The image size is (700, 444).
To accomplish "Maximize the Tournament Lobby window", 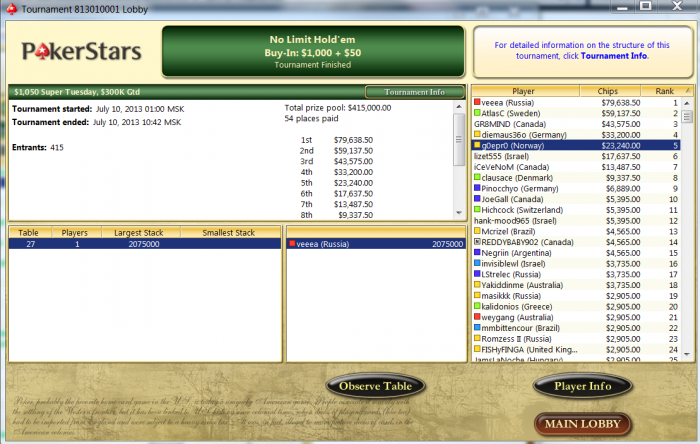I will (646, 6).
